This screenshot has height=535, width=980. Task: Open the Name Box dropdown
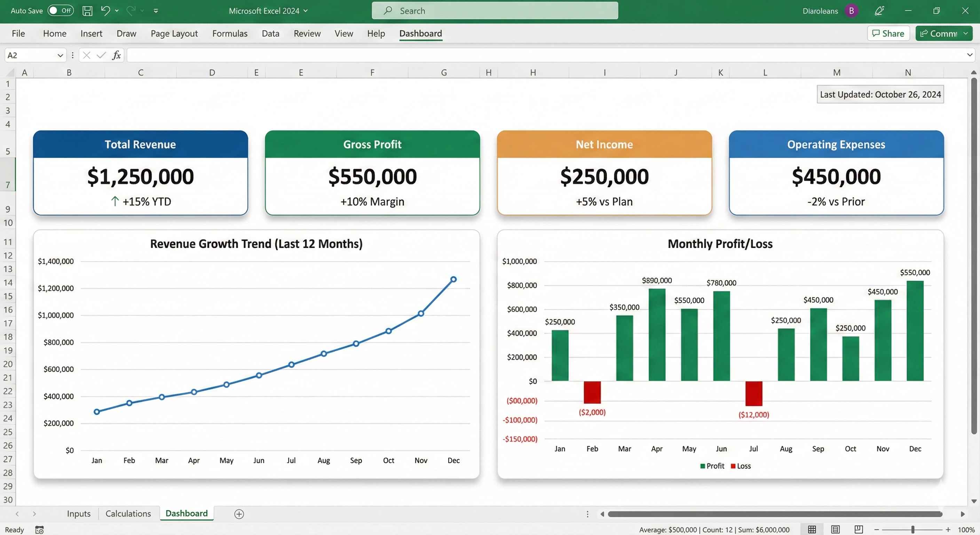click(60, 55)
